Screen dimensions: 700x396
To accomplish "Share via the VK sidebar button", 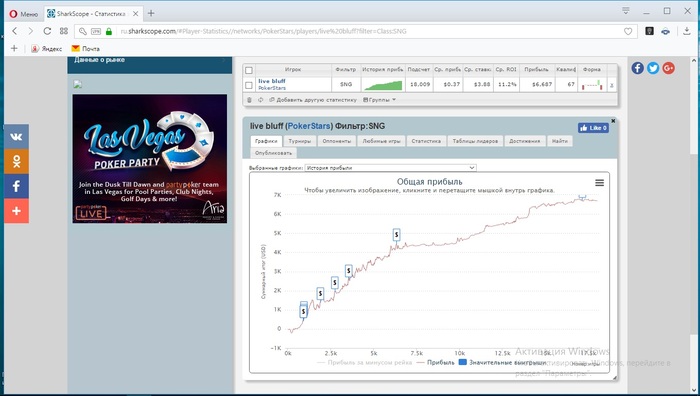I will pos(17,137).
